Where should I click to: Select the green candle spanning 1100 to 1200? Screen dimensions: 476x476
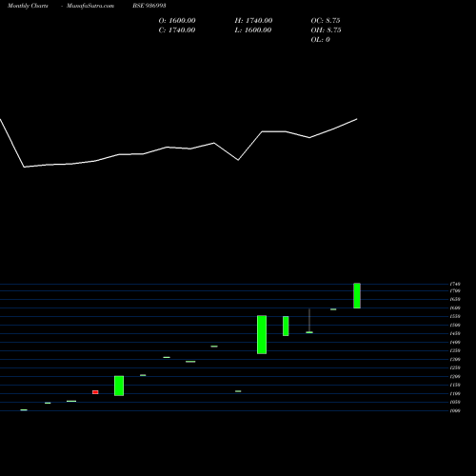(119, 386)
